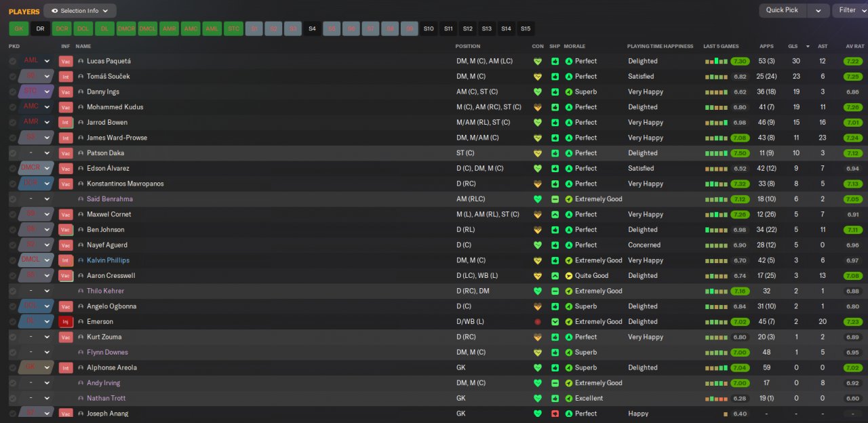Click the match sharpness icon for Joseph Anang

(555, 414)
